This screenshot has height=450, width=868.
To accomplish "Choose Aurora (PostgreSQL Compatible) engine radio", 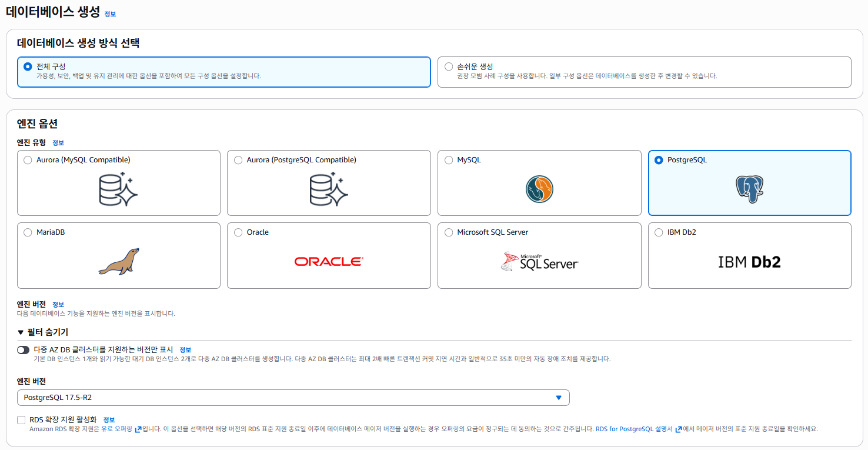I will (238, 160).
